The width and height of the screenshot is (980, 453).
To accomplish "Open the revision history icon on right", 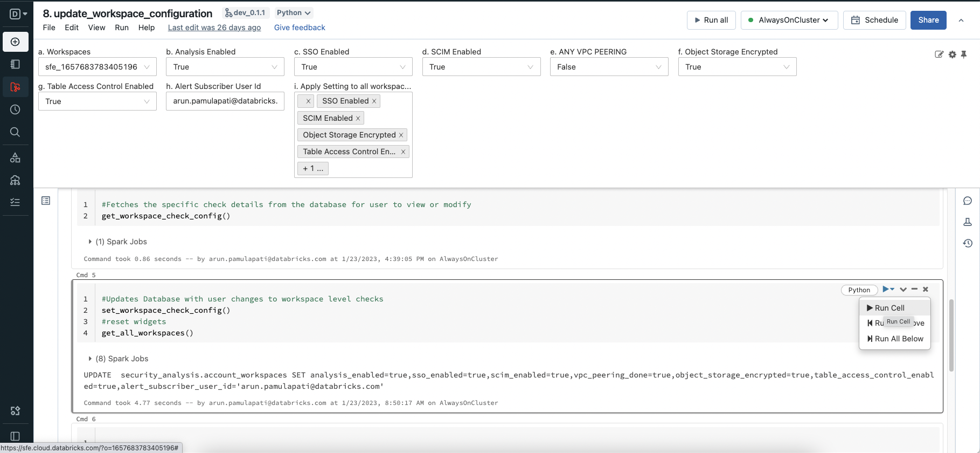I will tap(968, 243).
